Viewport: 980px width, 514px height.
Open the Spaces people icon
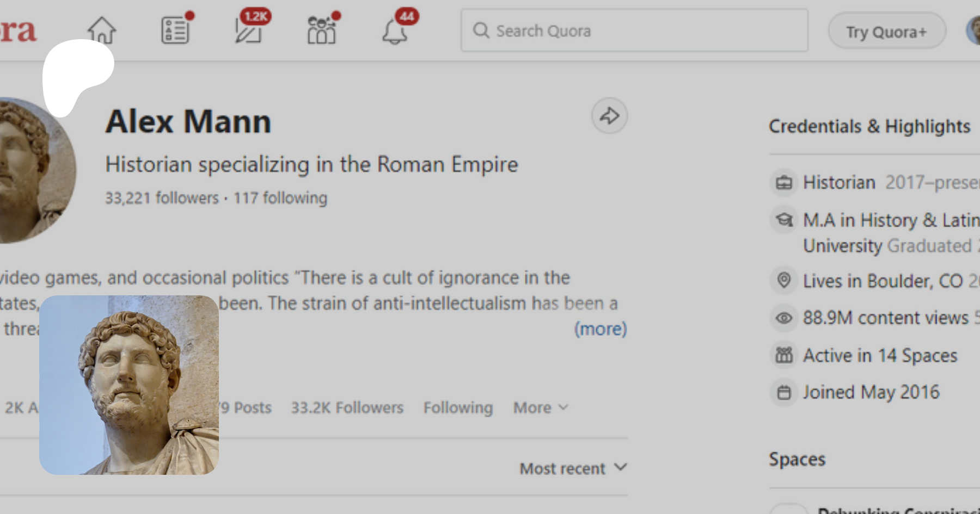click(x=322, y=32)
